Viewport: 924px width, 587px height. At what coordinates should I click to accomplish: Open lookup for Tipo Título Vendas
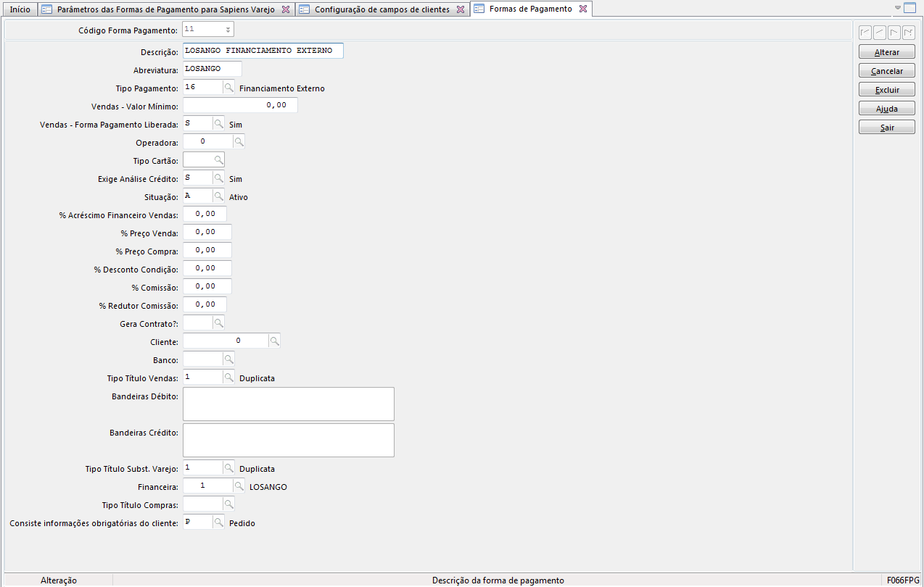[x=228, y=377]
